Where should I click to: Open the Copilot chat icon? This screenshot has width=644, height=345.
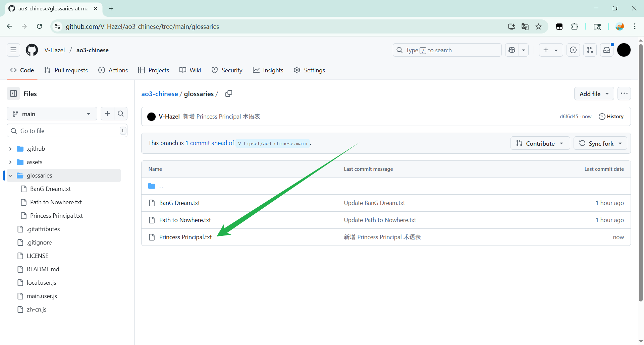512,50
